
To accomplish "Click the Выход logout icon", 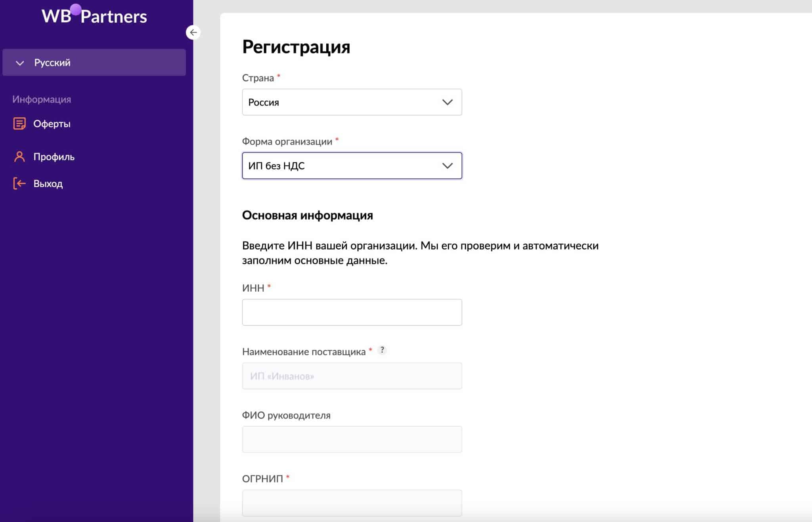I will pyautogui.click(x=19, y=184).
